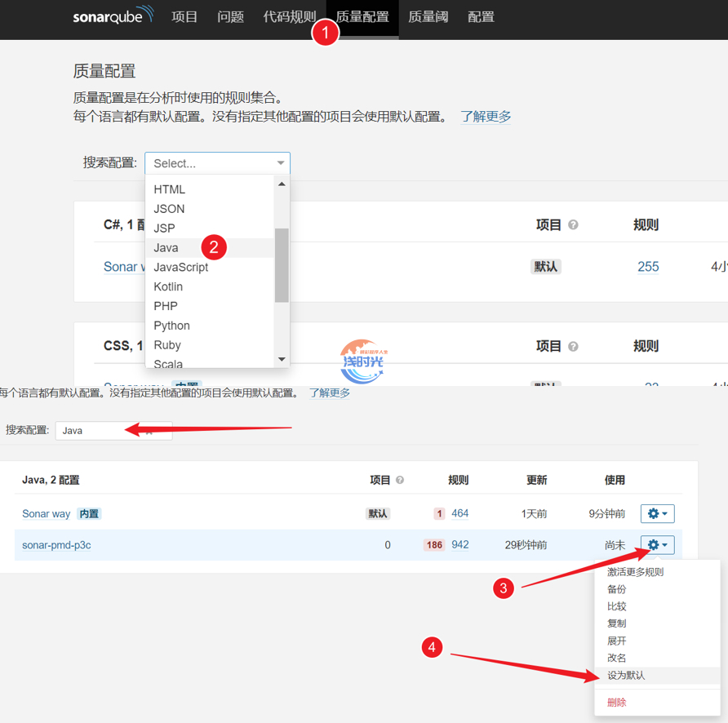Image resolution: width=728 pixels, height=723 pixels.
Task: Click help icon beside Java table 项目 header
Action: (x=400, y=481)
